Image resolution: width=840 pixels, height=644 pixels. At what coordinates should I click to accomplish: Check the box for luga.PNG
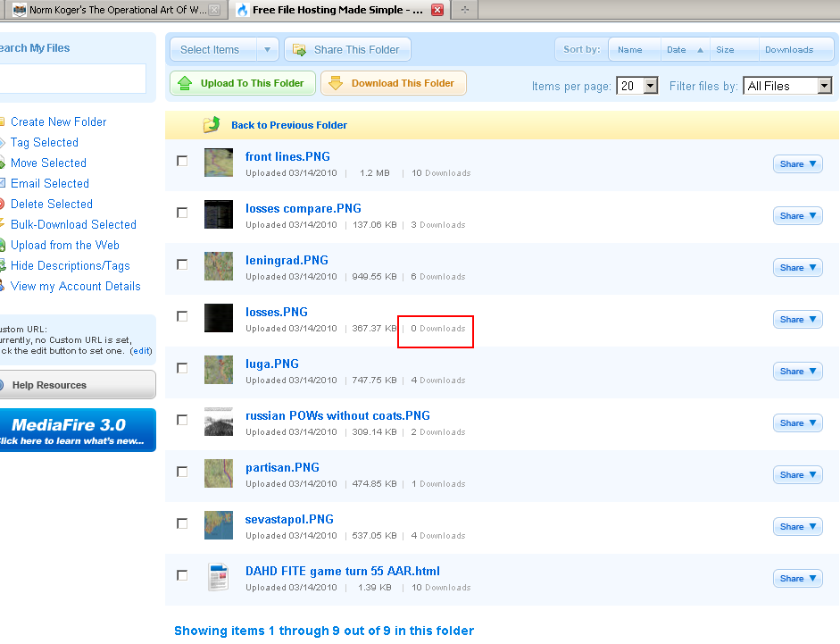coord(182,368)
